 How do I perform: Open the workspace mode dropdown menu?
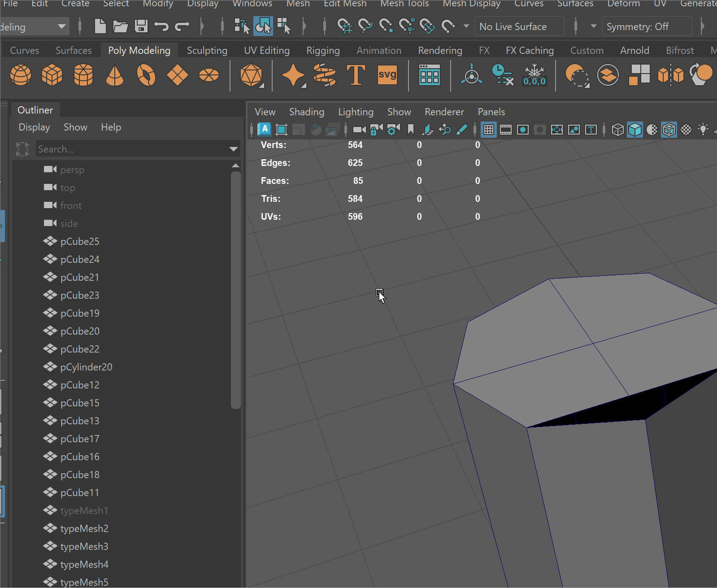pos(61,27)
